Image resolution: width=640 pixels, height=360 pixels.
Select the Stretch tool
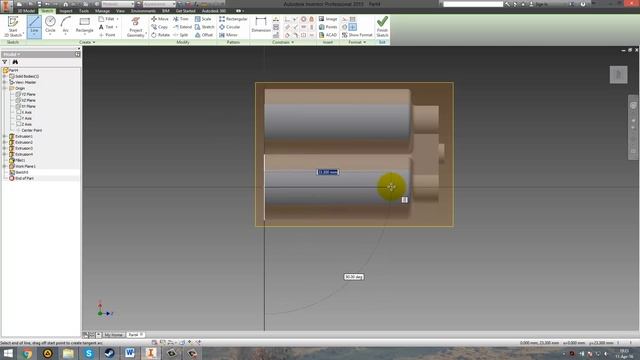204,27
